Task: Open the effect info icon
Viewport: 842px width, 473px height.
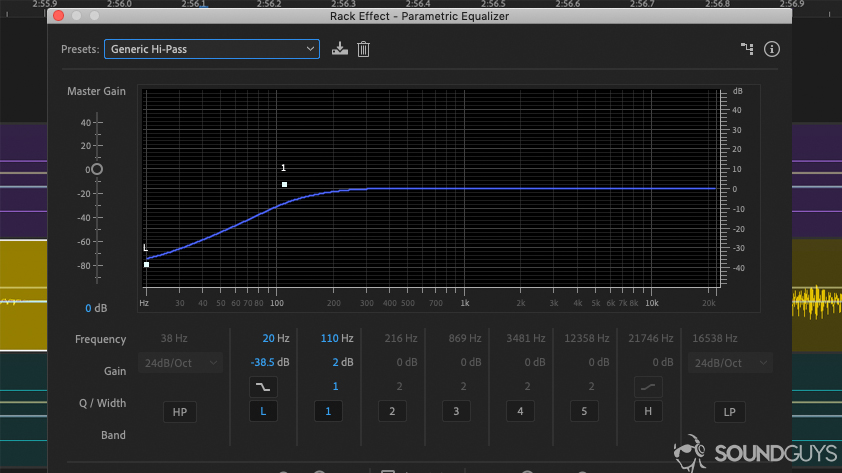Action: pos(772,49)
